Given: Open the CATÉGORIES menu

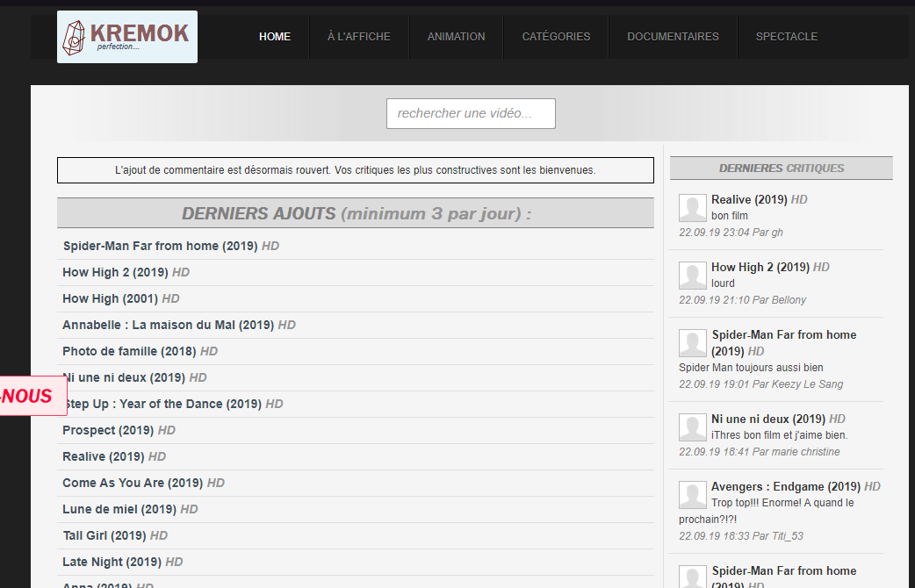Looking at the screenshot, I should (556, 37).
